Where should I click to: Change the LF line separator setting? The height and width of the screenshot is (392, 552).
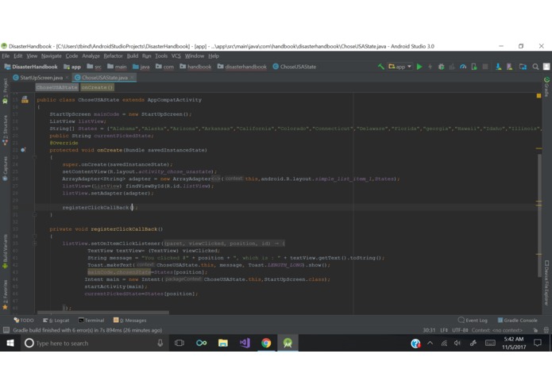(x=443, y=330)
